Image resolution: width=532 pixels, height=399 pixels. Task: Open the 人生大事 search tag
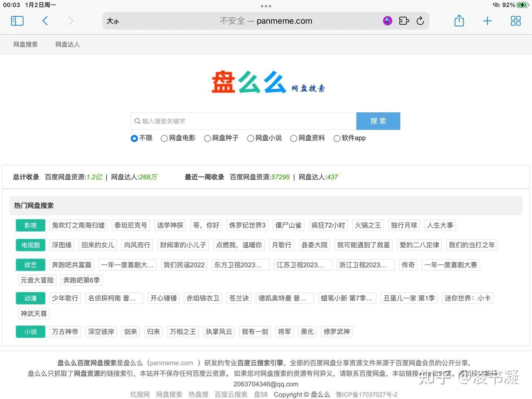(440, 225)
